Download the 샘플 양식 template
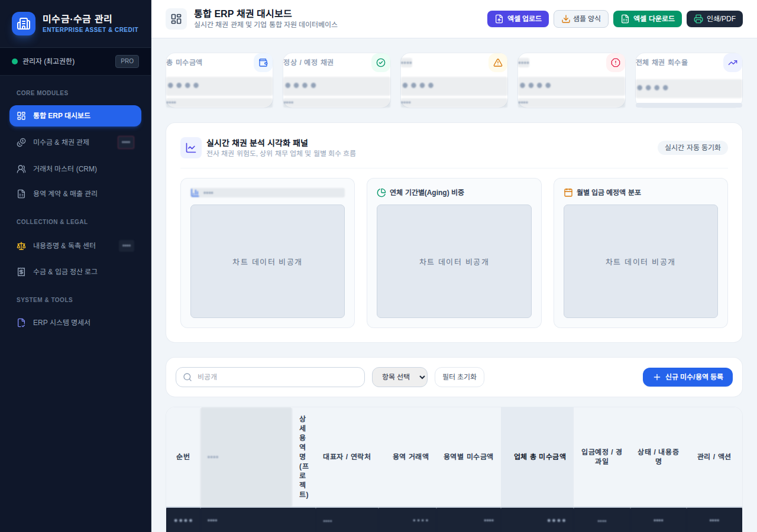757x532 pixels. coord(581,19)
